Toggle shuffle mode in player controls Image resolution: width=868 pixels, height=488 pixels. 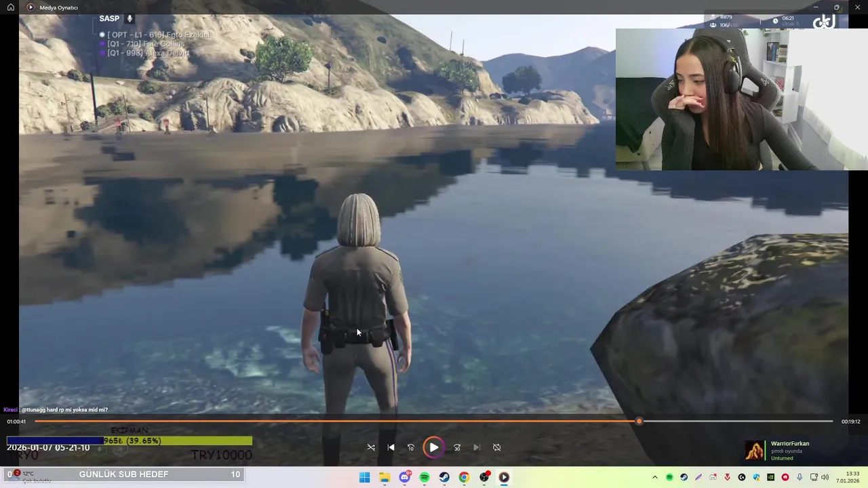(371, 447)
